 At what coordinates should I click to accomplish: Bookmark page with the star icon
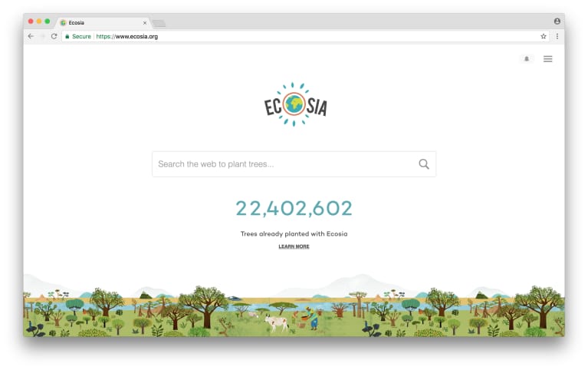[544, 36]
